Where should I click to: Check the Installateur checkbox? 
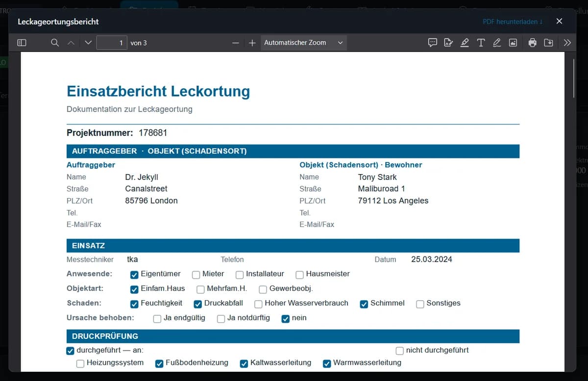coord(240,275)
